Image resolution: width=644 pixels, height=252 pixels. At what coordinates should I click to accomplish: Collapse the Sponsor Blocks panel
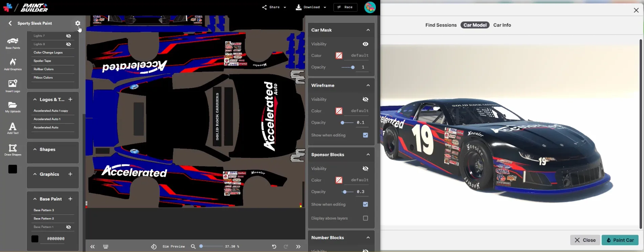368,154
